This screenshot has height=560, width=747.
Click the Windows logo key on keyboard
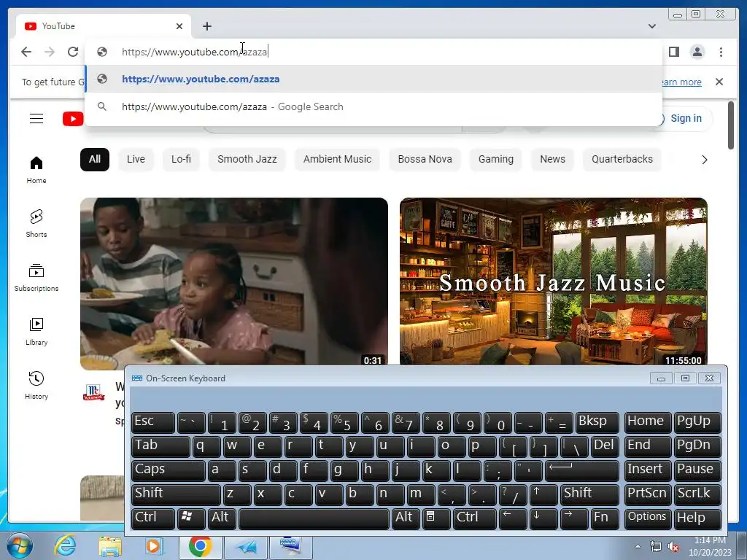pos(191,518)
